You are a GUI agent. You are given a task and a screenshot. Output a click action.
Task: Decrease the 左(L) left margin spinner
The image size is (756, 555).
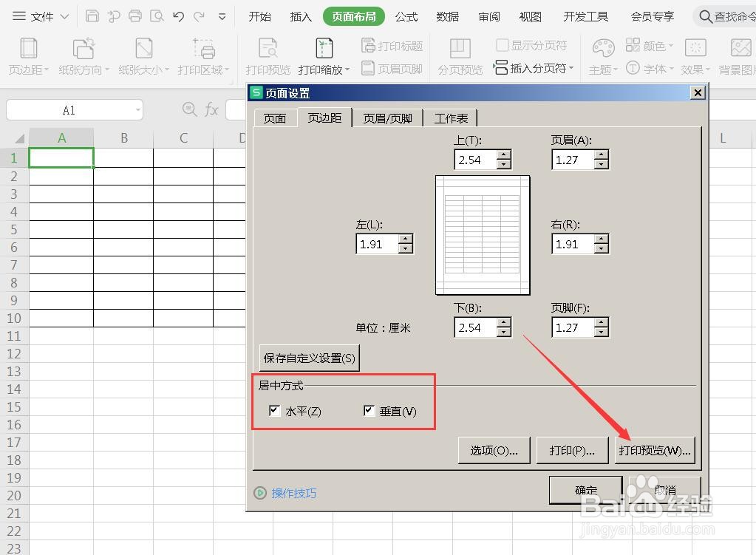click(x=406, y=249)
